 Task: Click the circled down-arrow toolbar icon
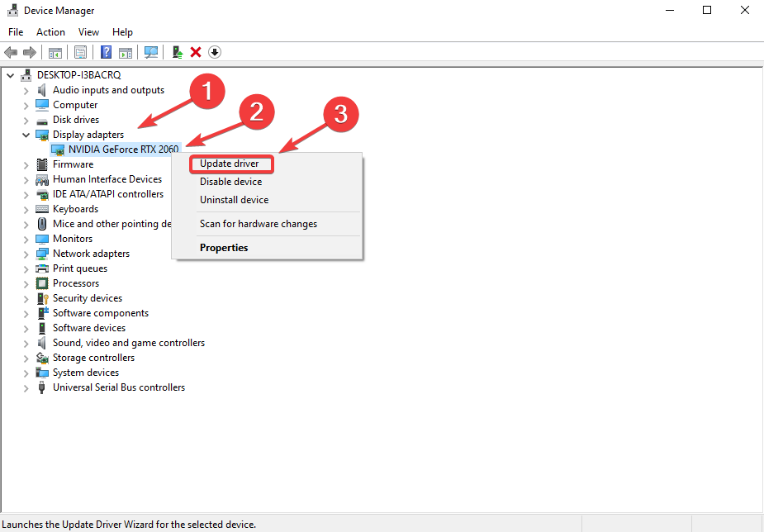point(215,52)
